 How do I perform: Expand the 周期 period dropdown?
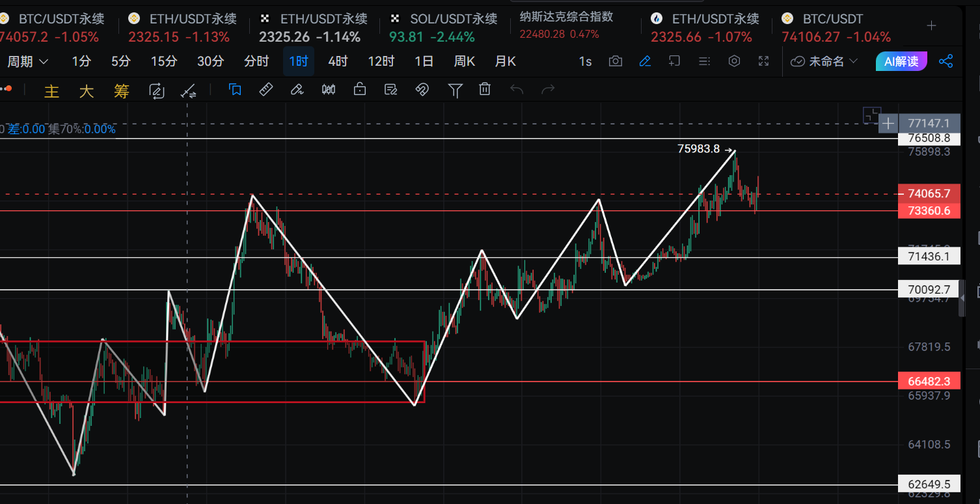(27, 61)
